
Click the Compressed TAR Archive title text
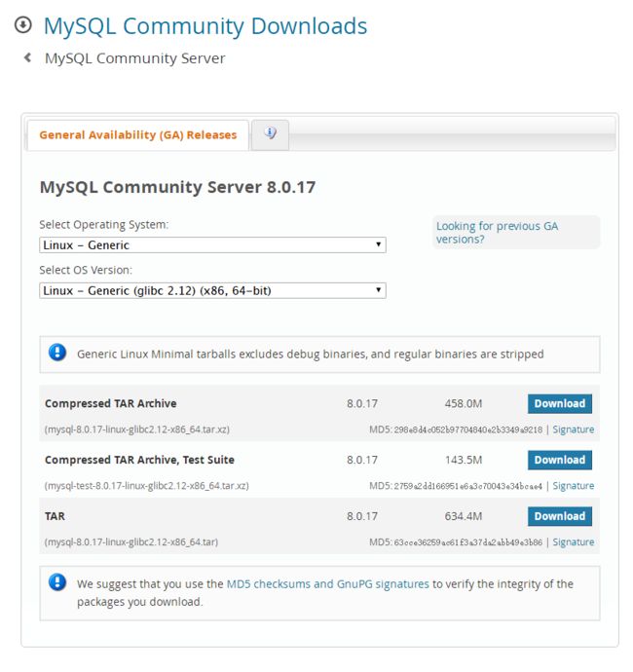[x=111, y=404]
